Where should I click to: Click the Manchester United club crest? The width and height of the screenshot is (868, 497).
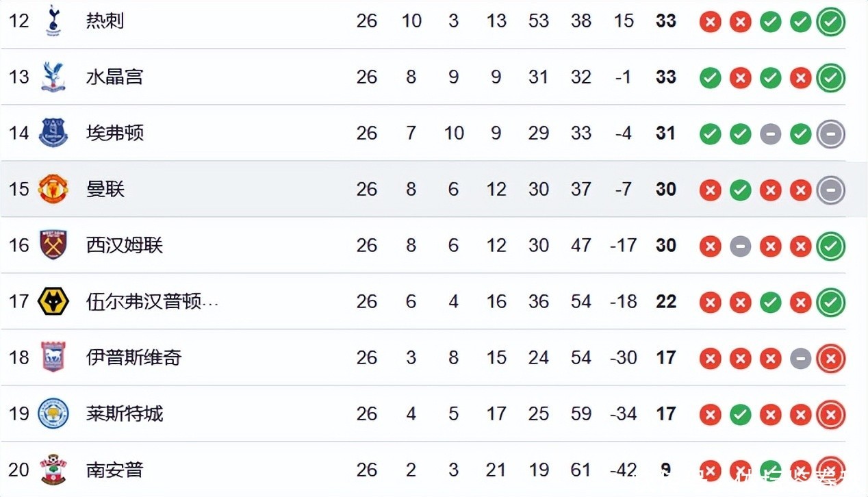pos(53,189)
